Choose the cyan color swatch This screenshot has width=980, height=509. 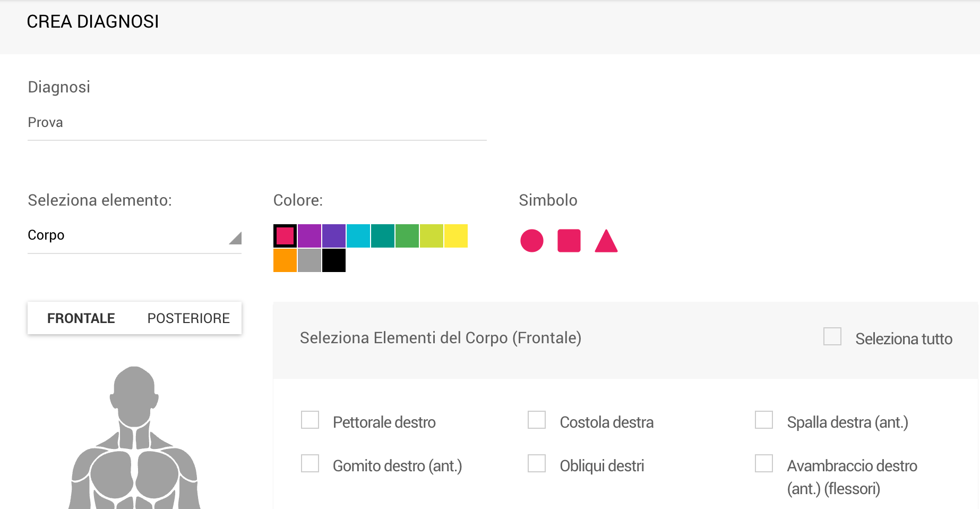[358, 236]
